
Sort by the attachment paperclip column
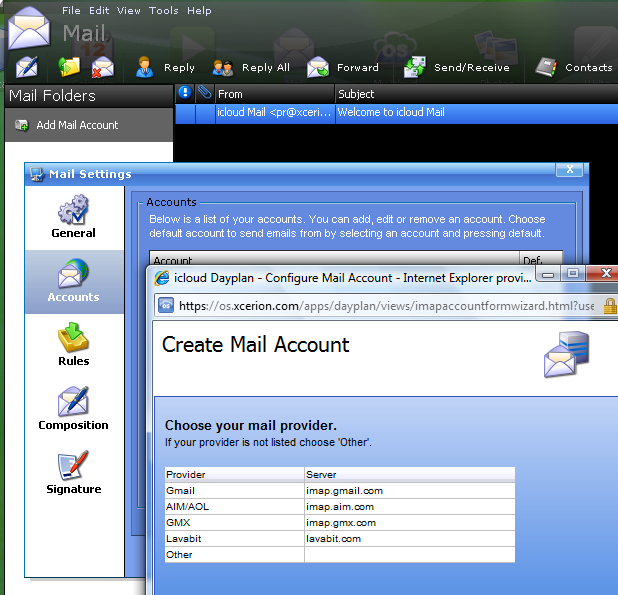[x=205, y=93]
